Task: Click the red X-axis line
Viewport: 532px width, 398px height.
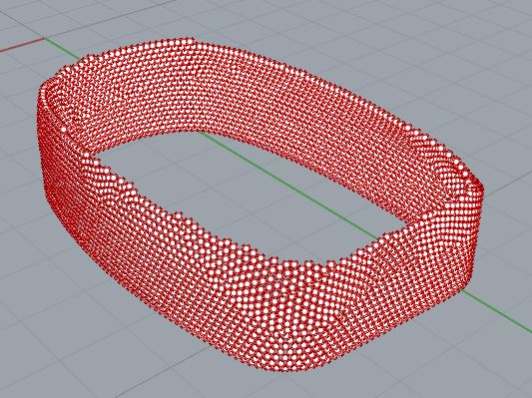Action: (x=22, y=46)
